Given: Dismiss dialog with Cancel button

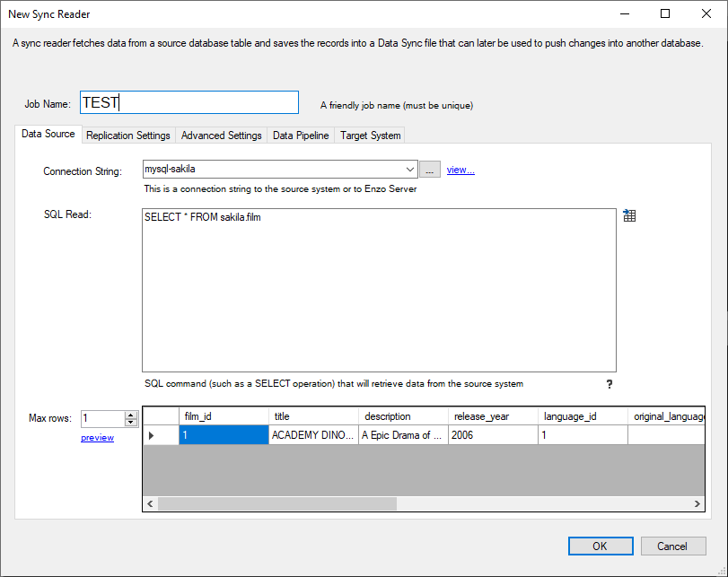Looking at the screenshot, I should 673,546.
